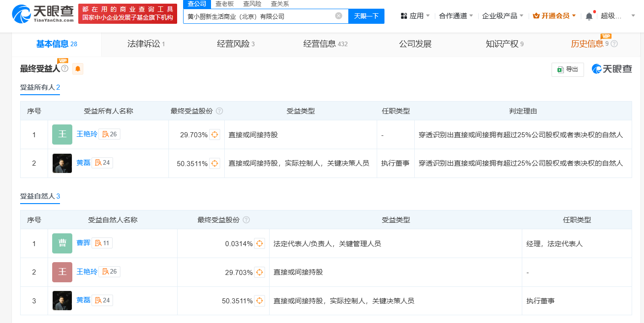
Task: Click the red banner 都在用的商业查询工具
Action: [128, 14]
